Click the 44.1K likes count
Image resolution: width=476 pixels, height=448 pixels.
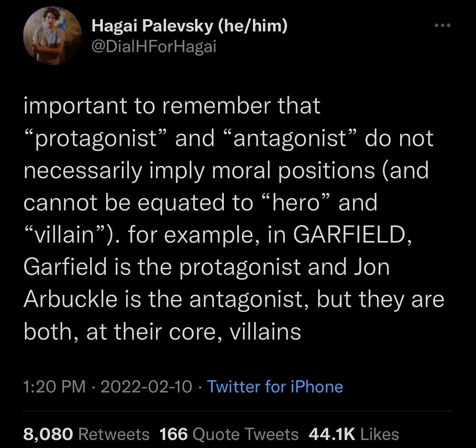pos(332,434)
